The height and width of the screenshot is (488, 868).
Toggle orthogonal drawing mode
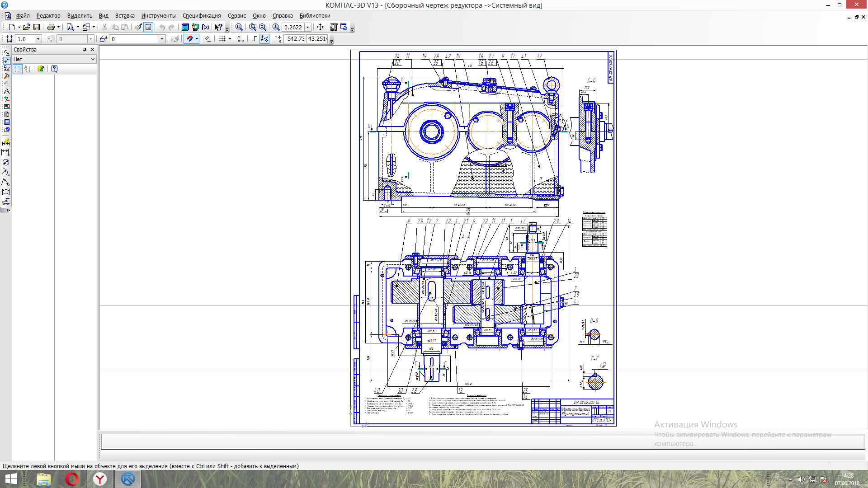pos(254,39)
